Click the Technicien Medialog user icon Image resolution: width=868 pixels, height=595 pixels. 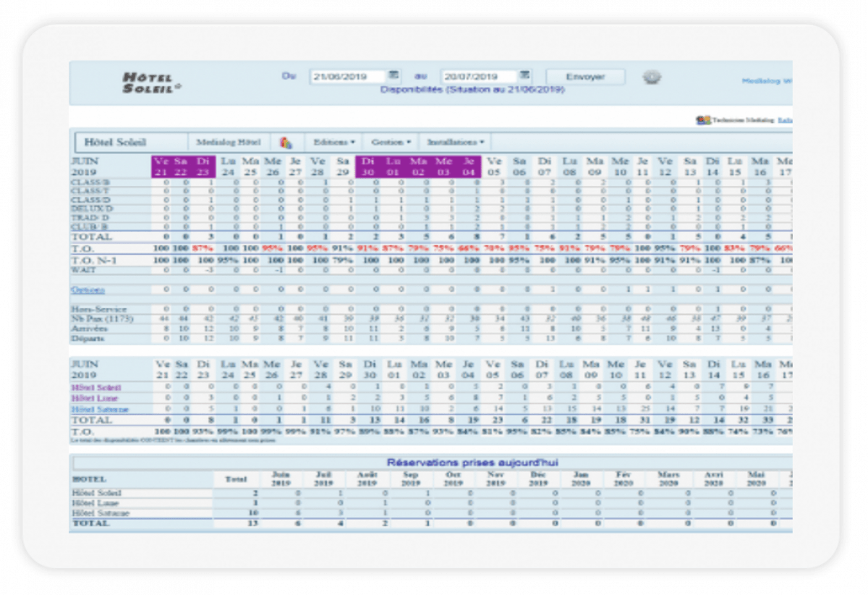pos(702,120)
